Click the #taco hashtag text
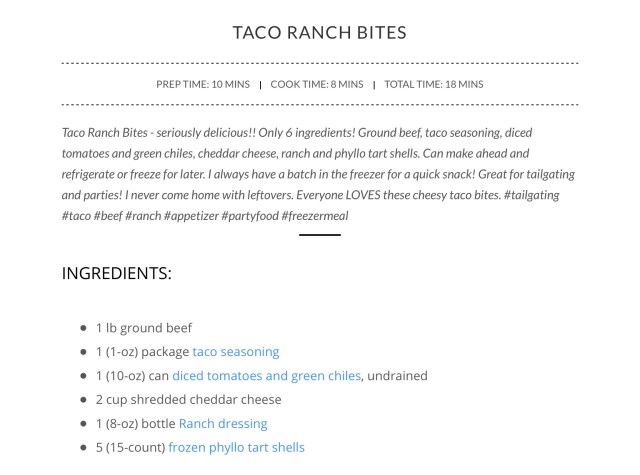This screenshot has width=640, height=475. (x=76, y=216)
